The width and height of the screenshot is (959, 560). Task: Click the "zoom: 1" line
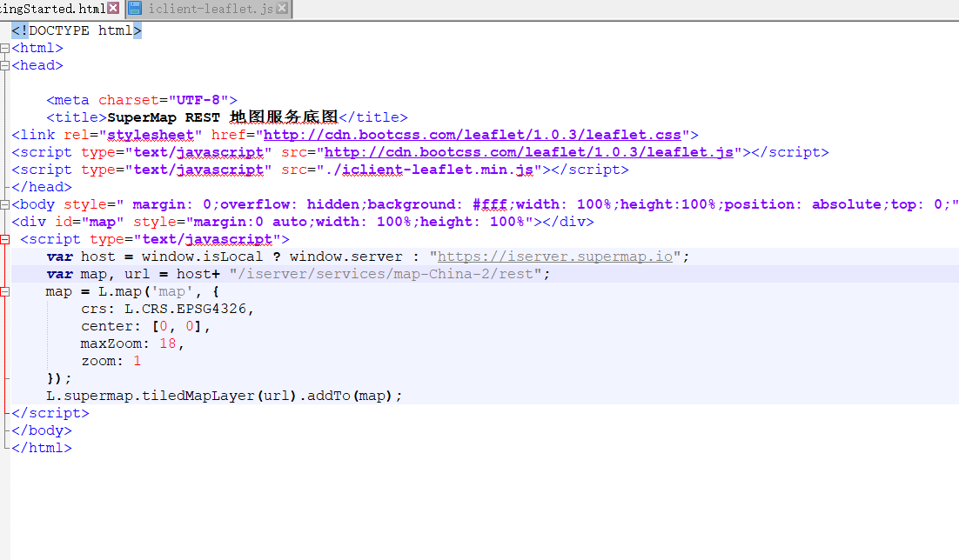(x=111, y=362)
